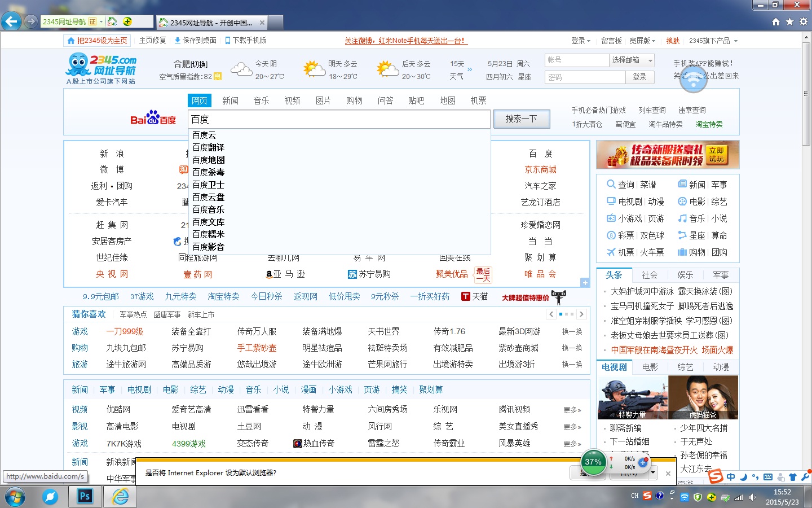Expand the weather more arrow
812x508 pixels.
[x=470, y=69]
